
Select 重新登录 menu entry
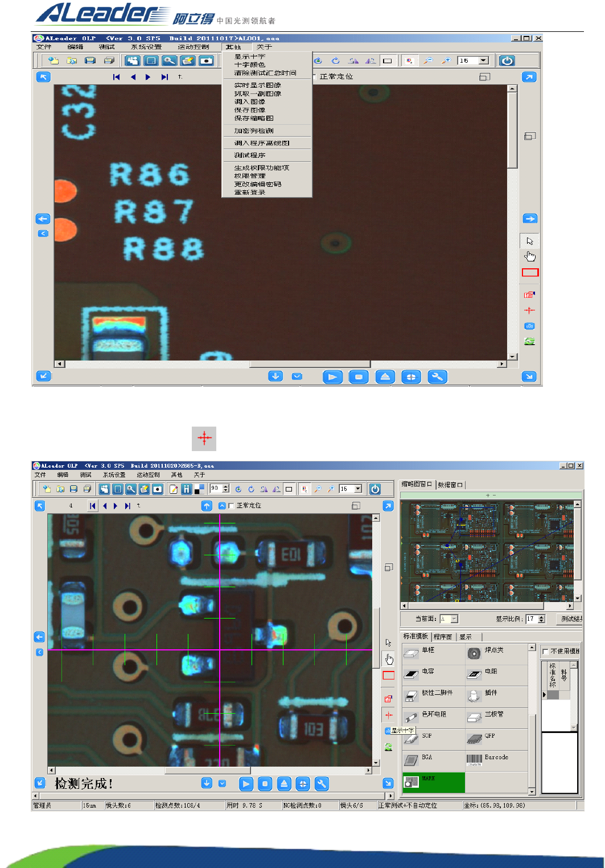pos(250,193)
